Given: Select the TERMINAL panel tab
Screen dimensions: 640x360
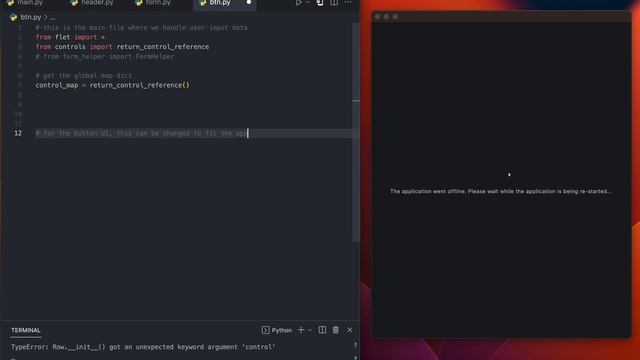Looking at the screenshot, I should (x=26, y=330).
